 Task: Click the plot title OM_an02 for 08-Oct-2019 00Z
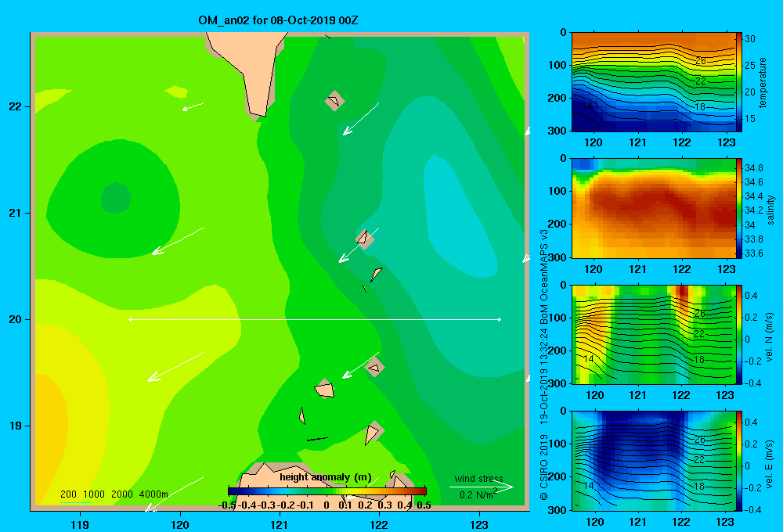coord(278,20)
